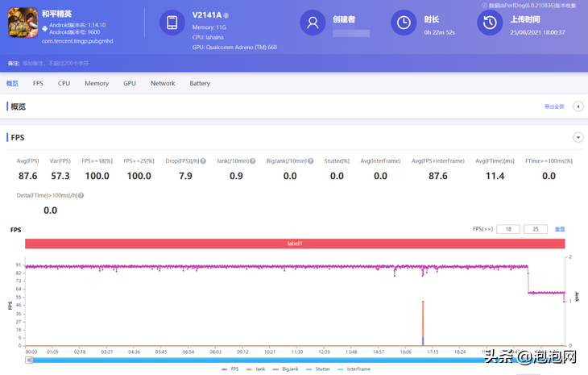Click the red label1 bar
Screen dimensions: 588x375
295,244
